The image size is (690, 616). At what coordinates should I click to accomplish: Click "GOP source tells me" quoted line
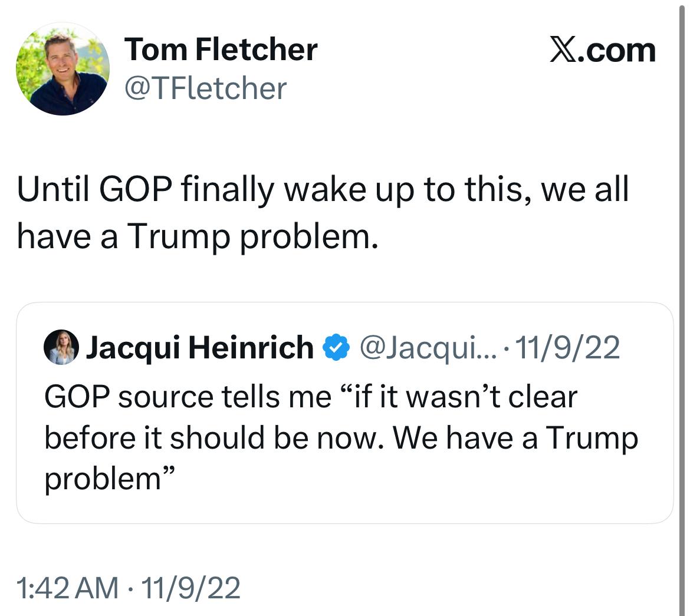(x=188, y=396)
